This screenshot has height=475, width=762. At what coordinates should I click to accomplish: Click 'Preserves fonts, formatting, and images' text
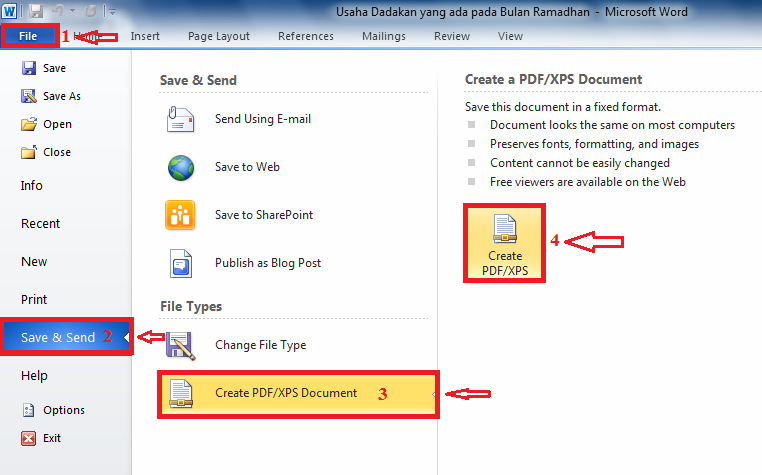pos(594,144)
